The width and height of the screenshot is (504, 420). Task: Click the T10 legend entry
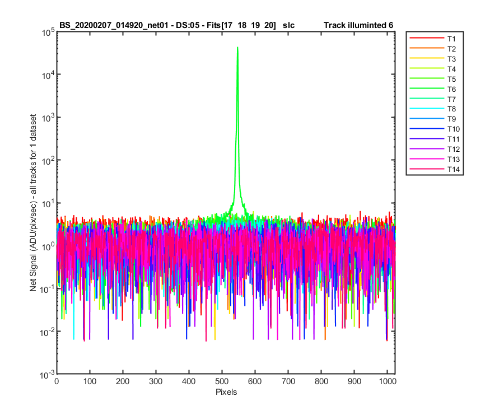[x=435, y=129]
